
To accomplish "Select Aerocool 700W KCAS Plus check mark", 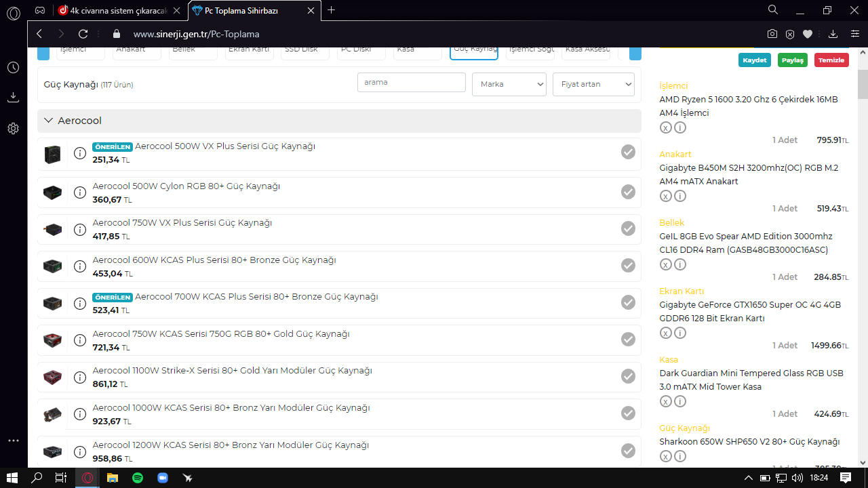I will point(628,302).
